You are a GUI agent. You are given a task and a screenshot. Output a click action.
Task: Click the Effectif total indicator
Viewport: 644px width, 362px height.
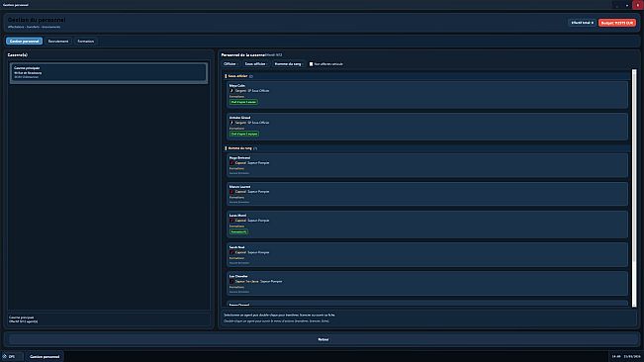point(583,23)
